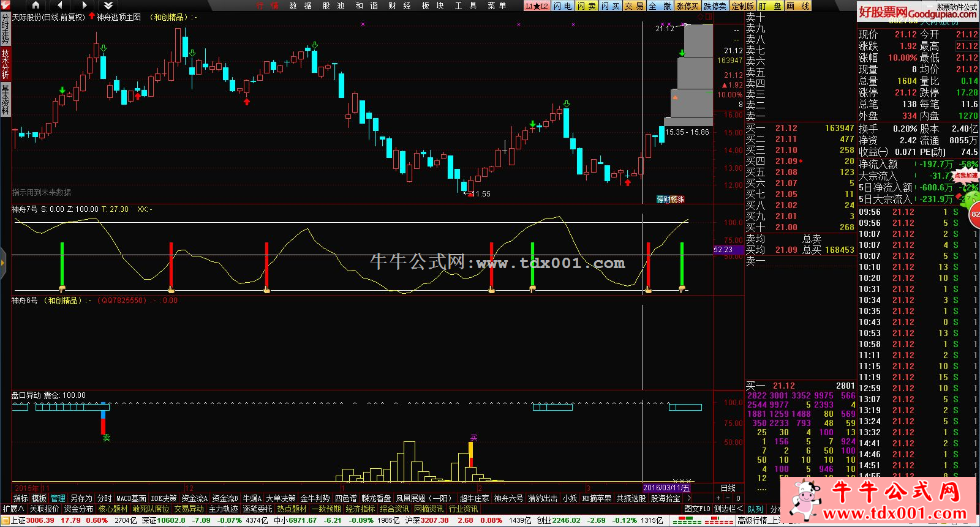Select the 模板 bottom tab
Viewport: 980px width, 527px height.
[x=39, y=498]
